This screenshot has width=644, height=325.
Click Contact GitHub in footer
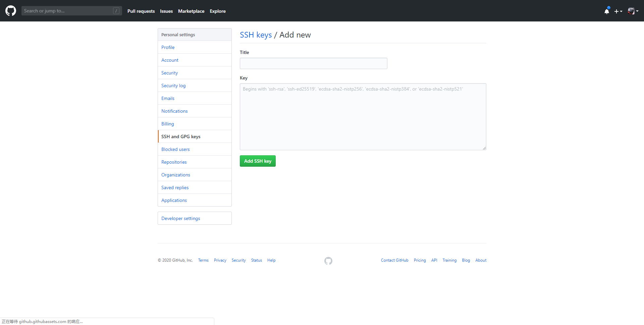coord(394,260)
